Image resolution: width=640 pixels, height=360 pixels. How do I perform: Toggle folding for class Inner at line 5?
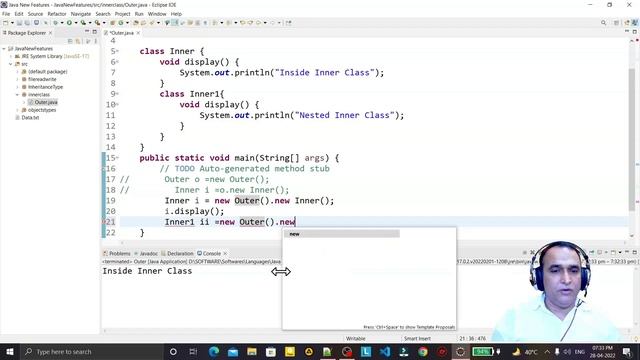pyautogui.click(x=118, y=51)
